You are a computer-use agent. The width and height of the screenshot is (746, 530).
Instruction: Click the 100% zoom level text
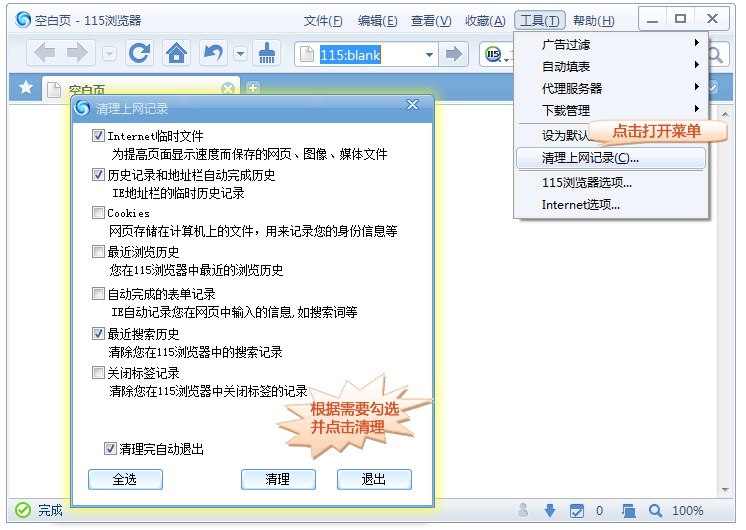pyautogui.click(x=687, y=510)
